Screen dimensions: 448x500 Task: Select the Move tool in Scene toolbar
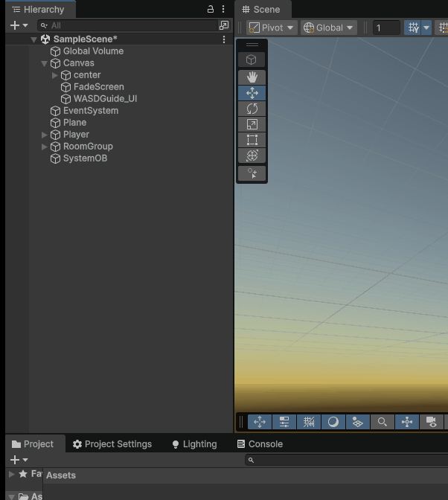252,93
